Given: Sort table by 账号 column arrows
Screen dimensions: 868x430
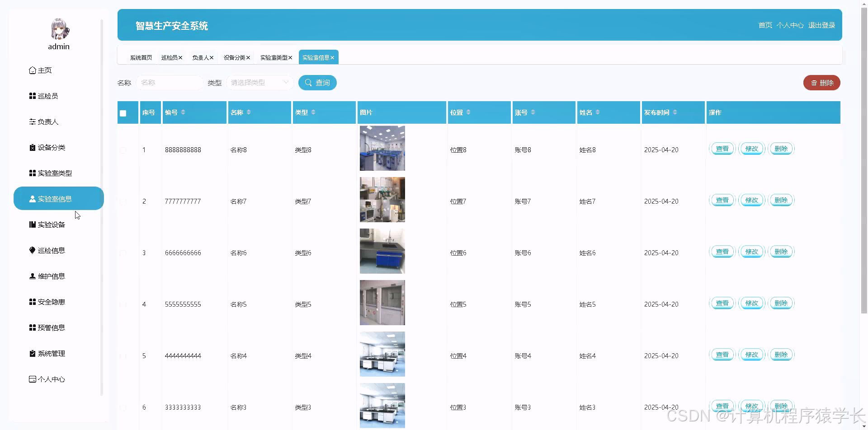Looking at the screenshot, I should [533, 112].
